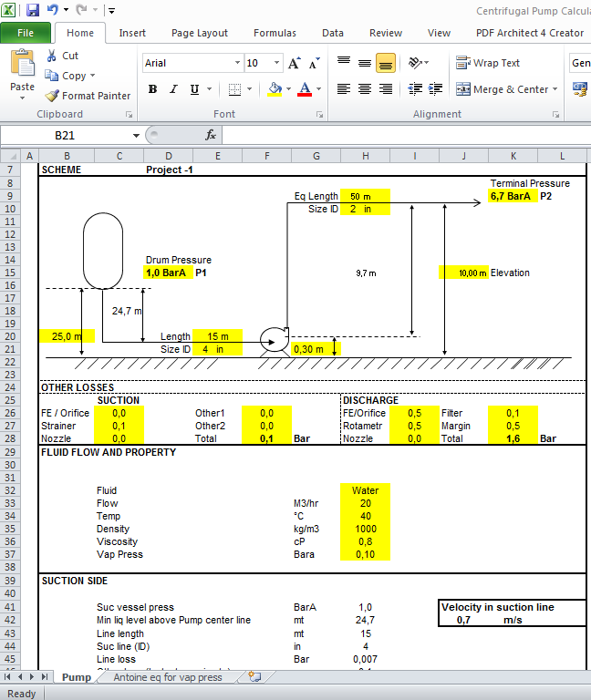This screenshot has width=591, height=700.
Task: Expand the Borders dropdown arrow
Action: [x=249, y=89]
